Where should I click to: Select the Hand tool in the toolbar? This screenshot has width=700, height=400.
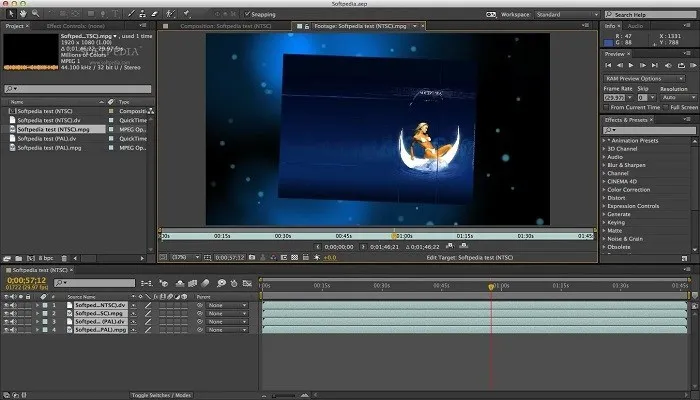(x=22, y=15)
